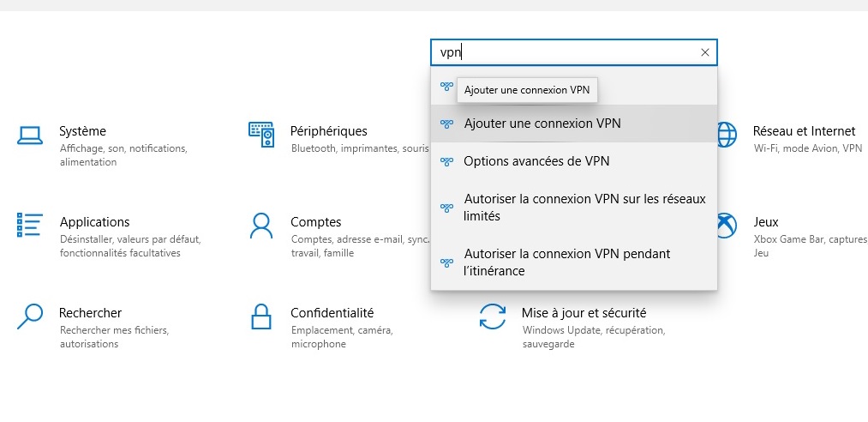This screenshot has height=422, width=868.
Task: Open the Applications settings label
Action: click(x=94, y=222)
